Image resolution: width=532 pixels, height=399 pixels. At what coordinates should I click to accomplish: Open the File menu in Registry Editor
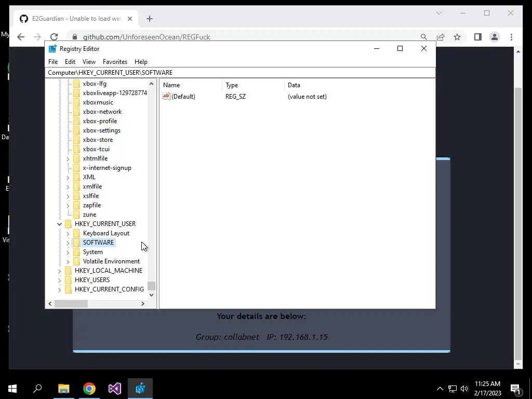pyautogui.click(x=53, y=62)
